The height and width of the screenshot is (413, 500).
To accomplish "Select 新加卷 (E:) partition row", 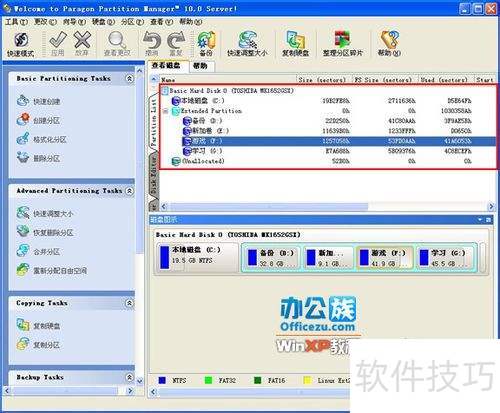I will (328, 131).
